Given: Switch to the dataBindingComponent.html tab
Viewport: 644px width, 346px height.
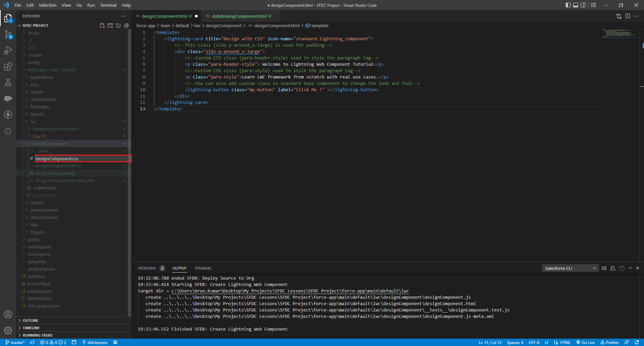Looking at the screenshot, I should coord(239,16).
